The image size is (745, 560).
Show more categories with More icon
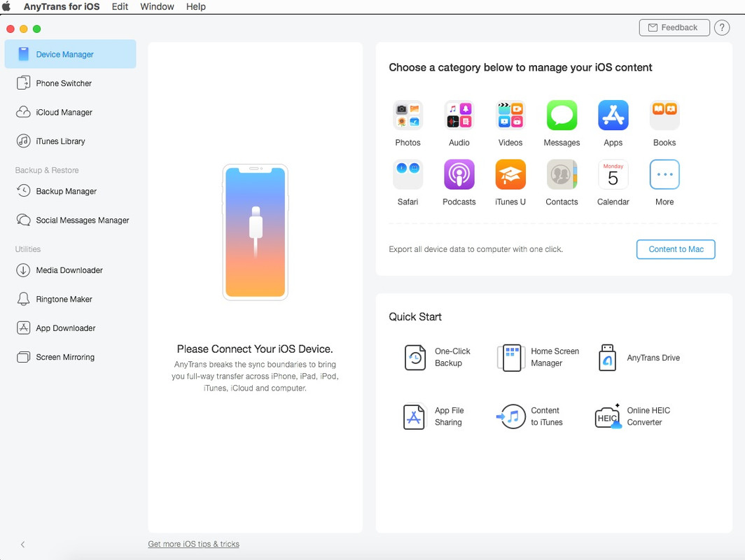tap(664, 174)
